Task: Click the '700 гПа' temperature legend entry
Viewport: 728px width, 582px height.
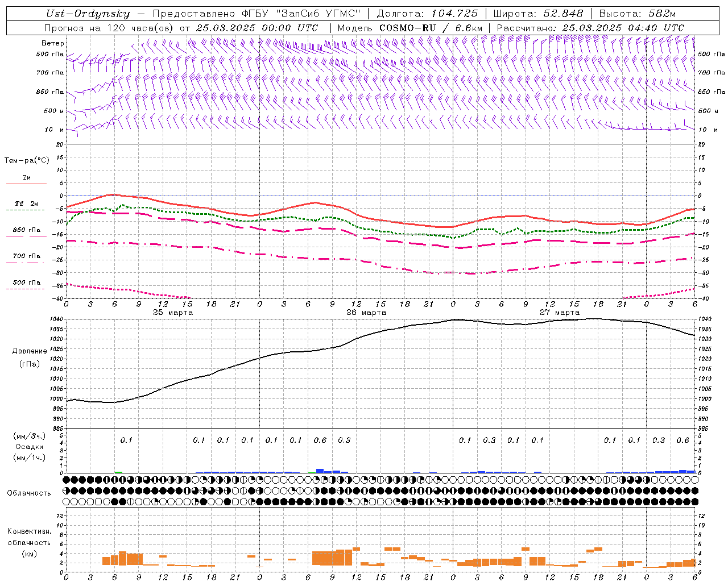Action: point(27,256)
